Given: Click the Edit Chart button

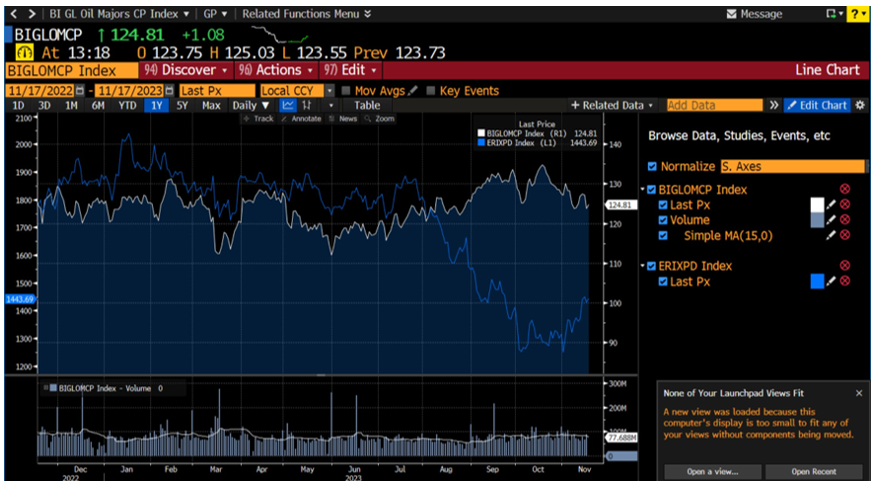Looking at the screenshot, I should tap(816, 105).
